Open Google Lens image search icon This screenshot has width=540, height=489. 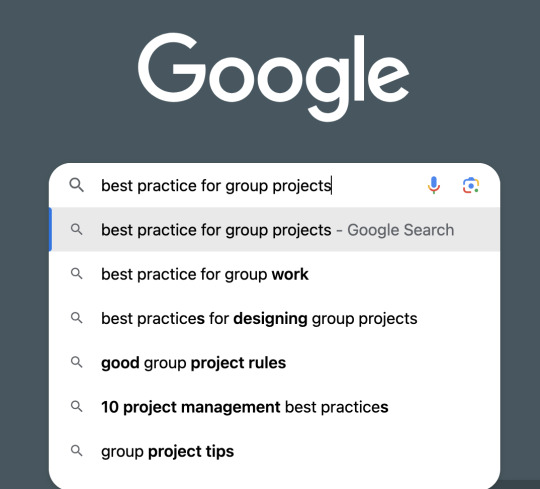coord(471,185)
